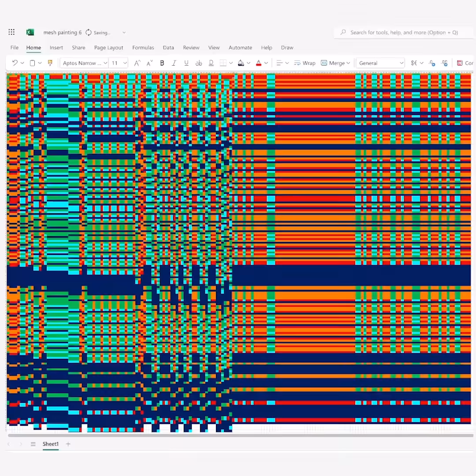Click the Undo icon
This screenshot has width=476, height=476.
point(15,63)
